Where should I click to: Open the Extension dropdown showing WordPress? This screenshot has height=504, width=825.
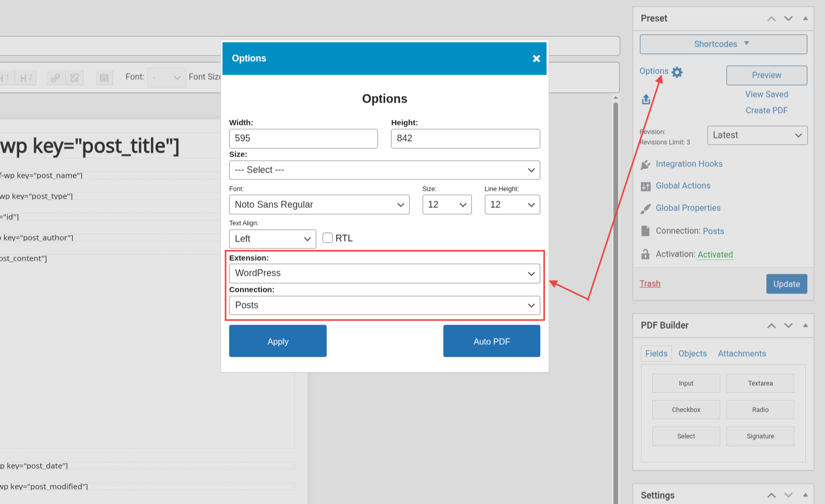pyautogui.click(x=384, y=273)
